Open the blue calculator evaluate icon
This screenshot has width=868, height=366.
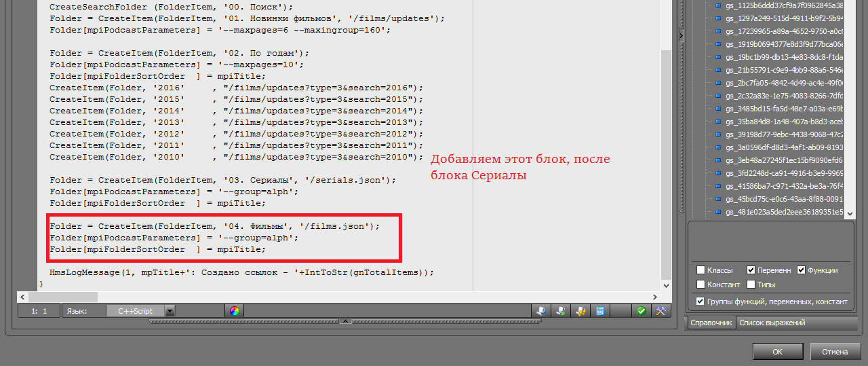[x=600, y=311]
